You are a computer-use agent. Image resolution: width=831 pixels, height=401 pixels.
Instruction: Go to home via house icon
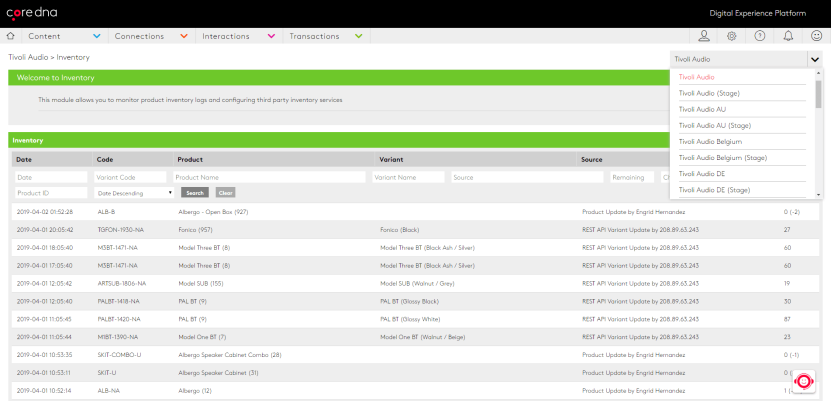(10, 36)
